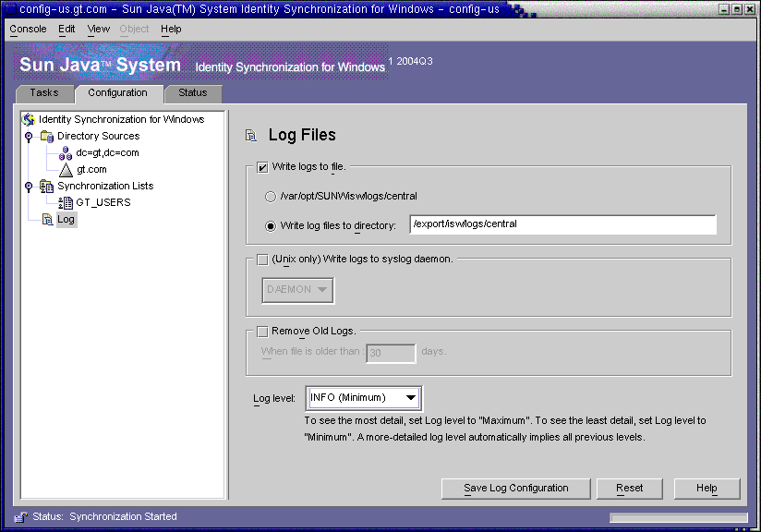Click the Log Files heading icon
The image size is (761, 532).
251,136
